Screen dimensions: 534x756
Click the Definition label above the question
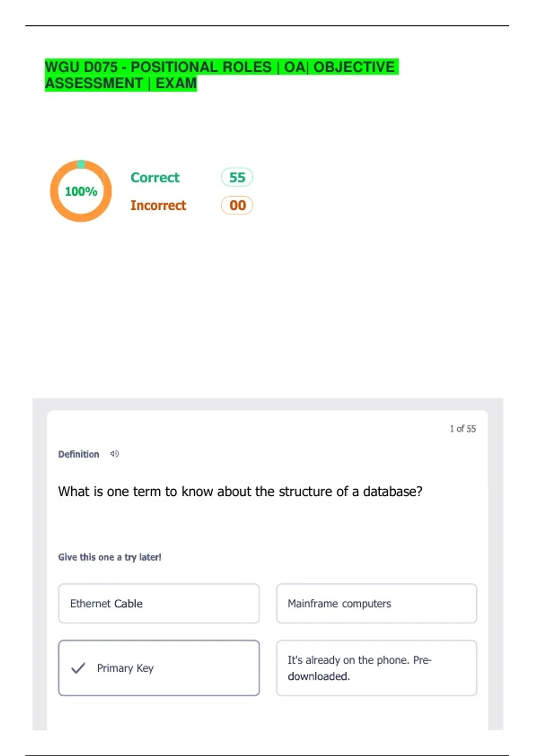point(79,454)
